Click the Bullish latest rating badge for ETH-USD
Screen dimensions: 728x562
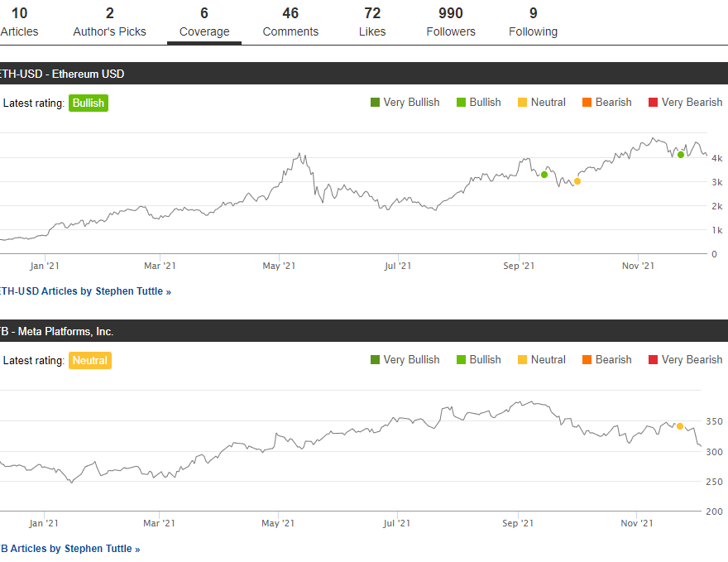(89, 103)
